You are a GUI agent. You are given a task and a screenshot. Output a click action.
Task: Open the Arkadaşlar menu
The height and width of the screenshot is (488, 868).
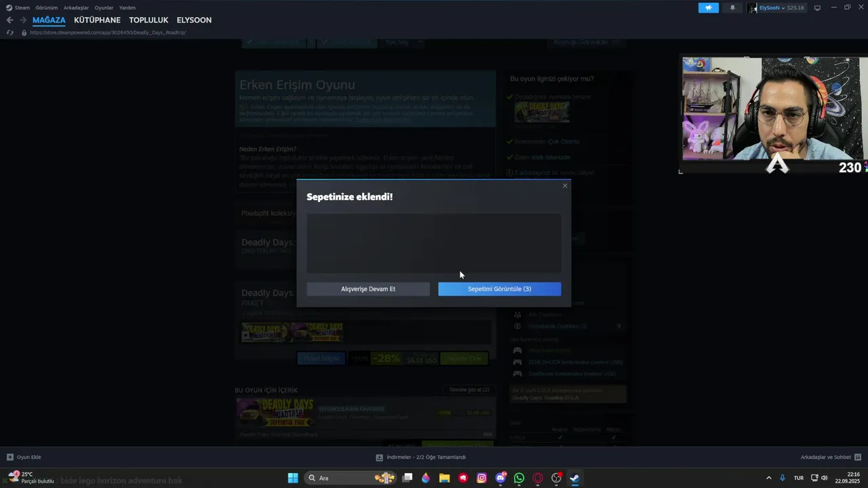coord(76,7)
